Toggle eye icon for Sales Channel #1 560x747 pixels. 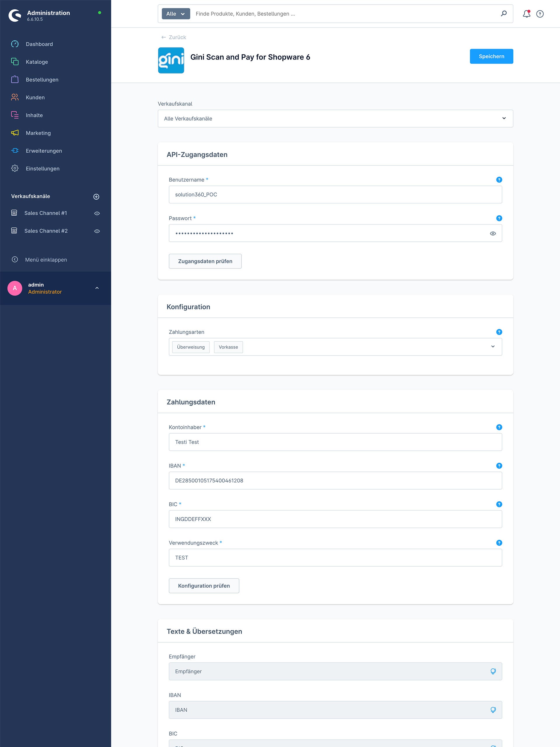pyautogui.click(x=97, y=213)
